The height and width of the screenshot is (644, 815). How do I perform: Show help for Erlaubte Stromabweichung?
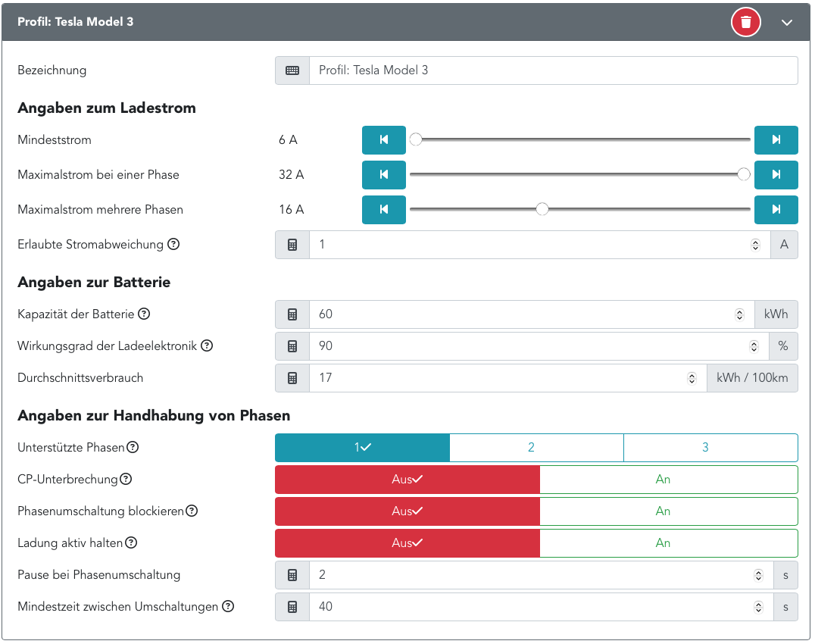(173, 244)
